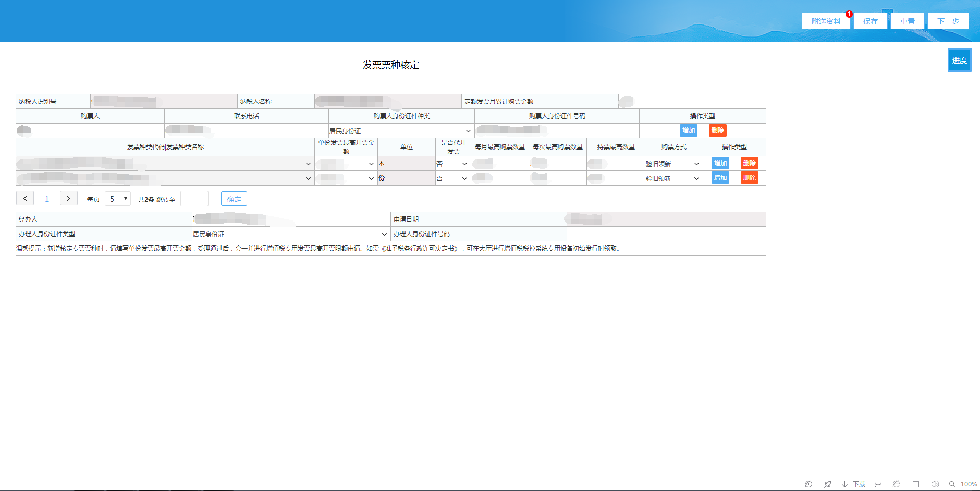Viewport: 980px width, 491px height.
Task: Click 每月最高购票数量 field in 份 row
Action: (x=499, y=178)
